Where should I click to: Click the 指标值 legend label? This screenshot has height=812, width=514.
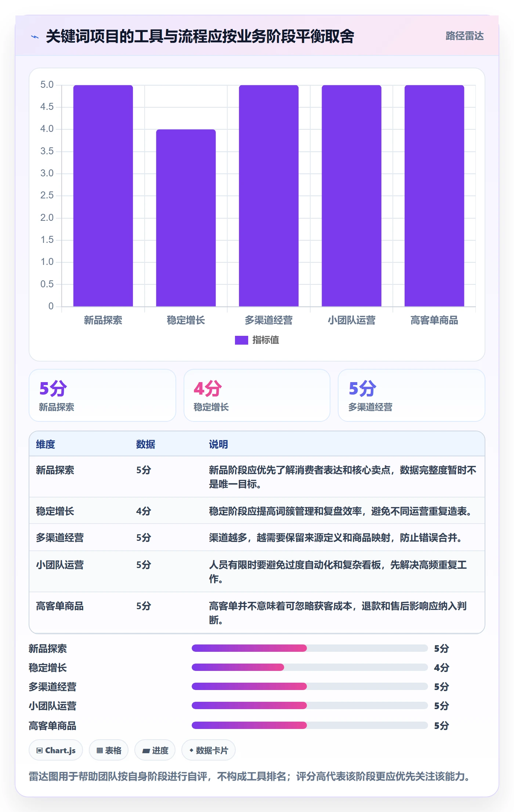click(265, 340)
